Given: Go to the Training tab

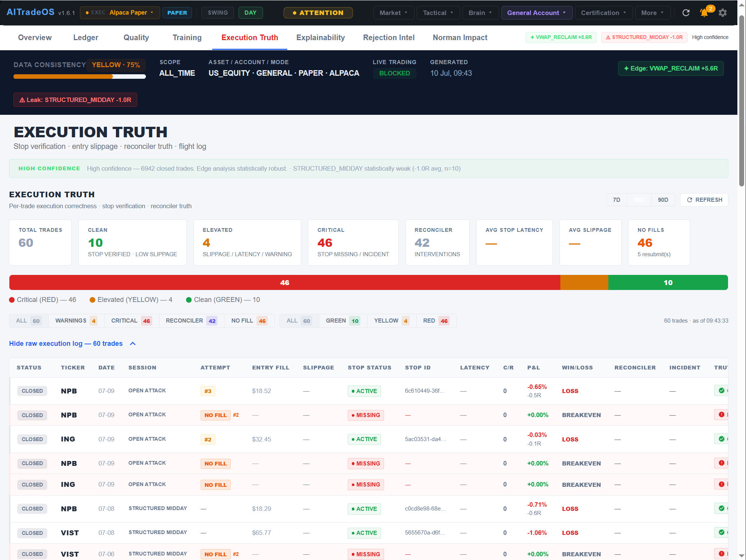Looking at the screenshot, I should (x=187, y=38).
